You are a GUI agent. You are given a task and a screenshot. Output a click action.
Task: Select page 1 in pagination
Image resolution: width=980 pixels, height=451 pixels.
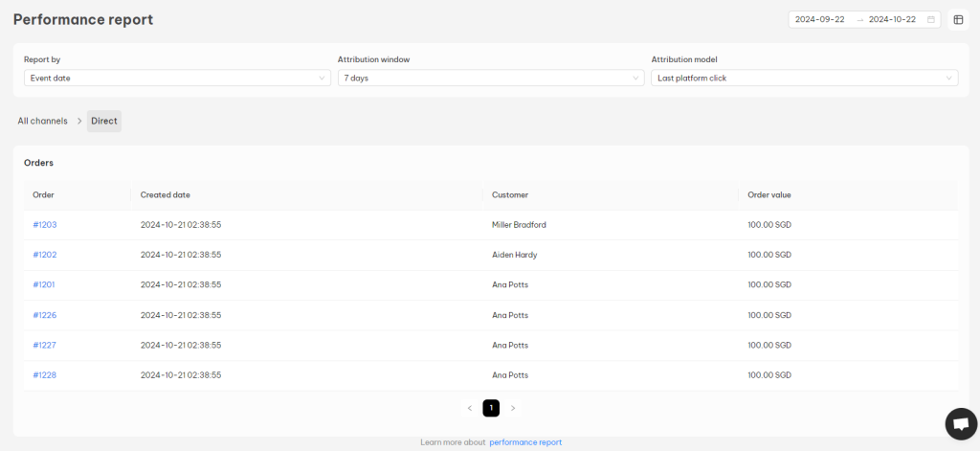pos(491,409)
